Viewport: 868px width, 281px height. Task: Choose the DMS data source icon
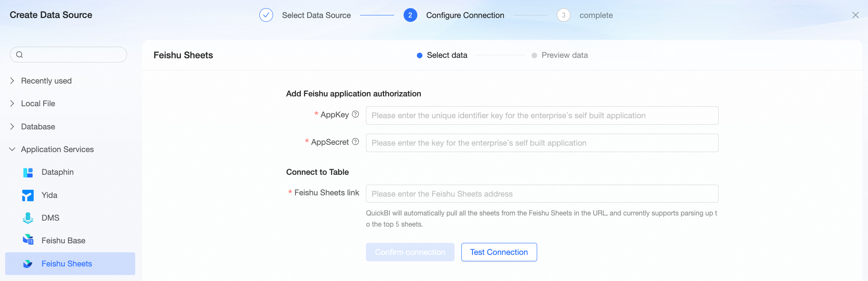pyautogui.click(x=28, y=218)
